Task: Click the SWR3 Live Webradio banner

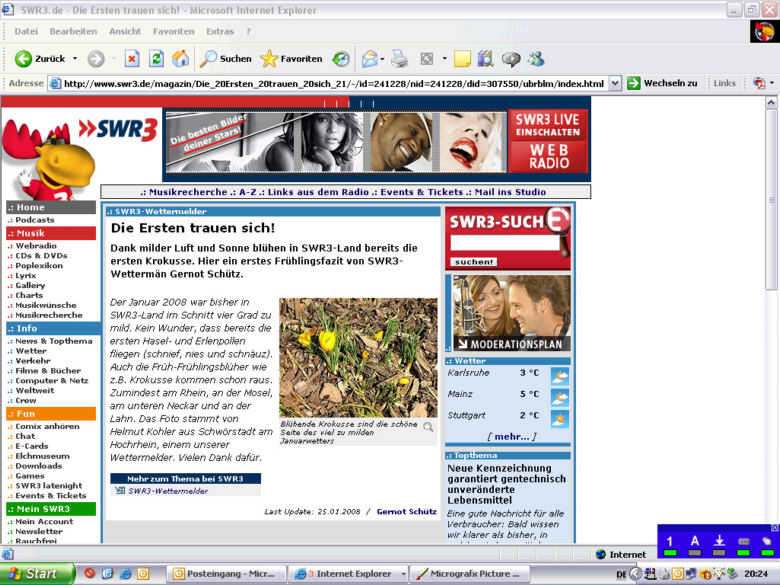Action: tap(548, 141)
